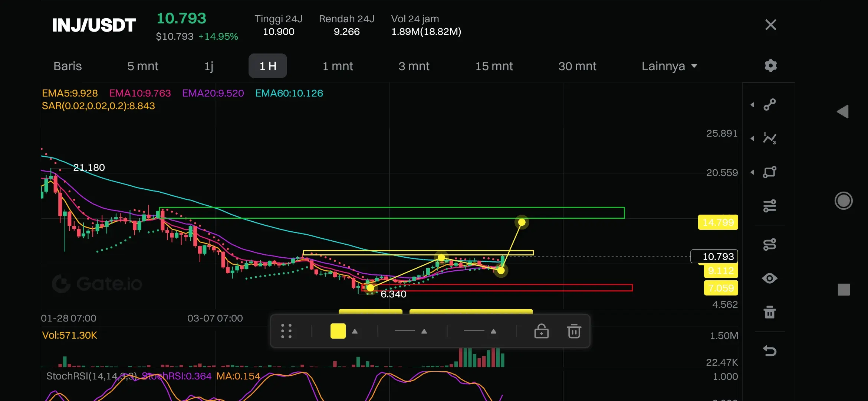Viewport: 868px width, 401px height.
Task: Select the 30 mnt timeframe
Action: click(x=577, y=66)
